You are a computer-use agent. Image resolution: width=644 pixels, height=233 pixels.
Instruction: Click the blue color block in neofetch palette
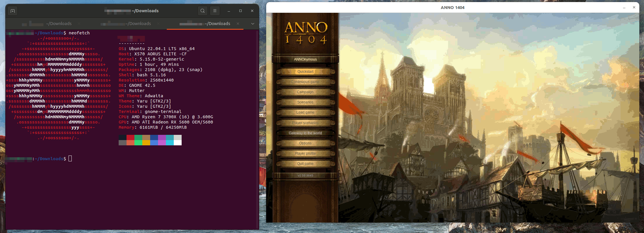(x=154, y=137)
